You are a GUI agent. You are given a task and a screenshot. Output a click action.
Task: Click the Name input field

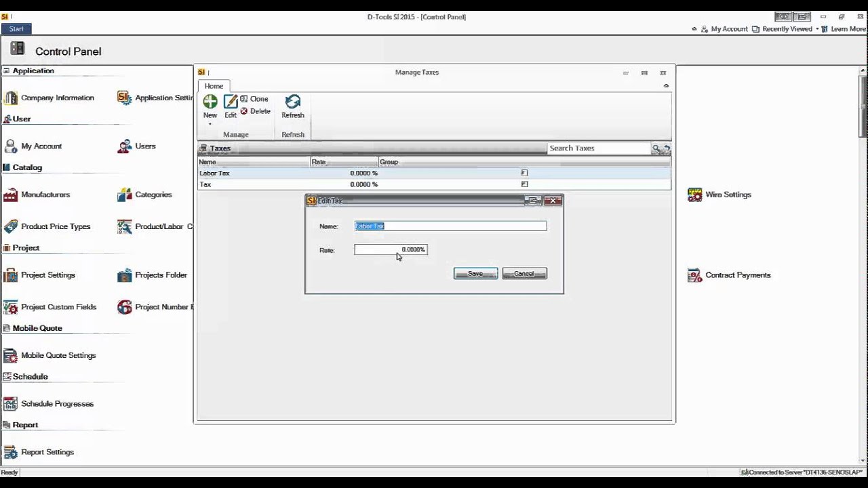coord(450,226)
